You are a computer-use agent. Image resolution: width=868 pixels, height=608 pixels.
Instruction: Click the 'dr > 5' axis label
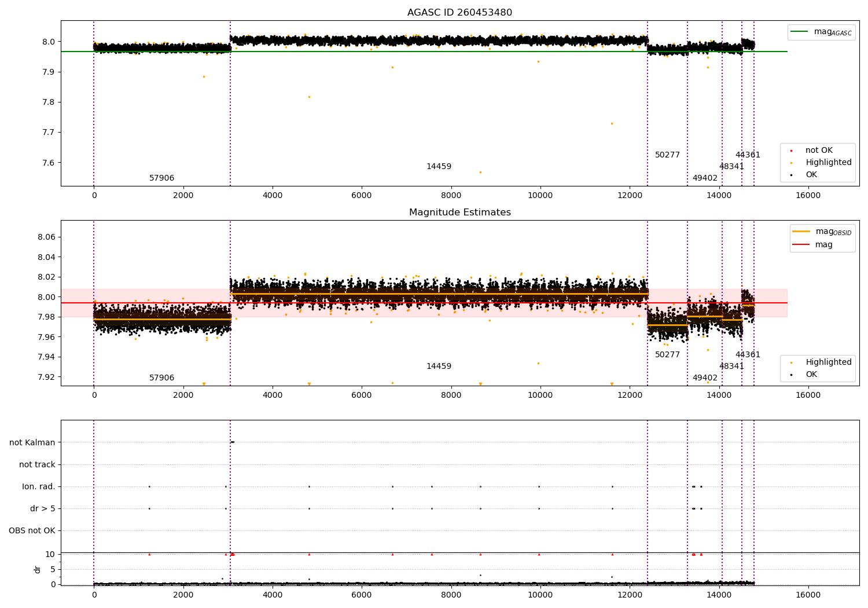tap(43, 509)
